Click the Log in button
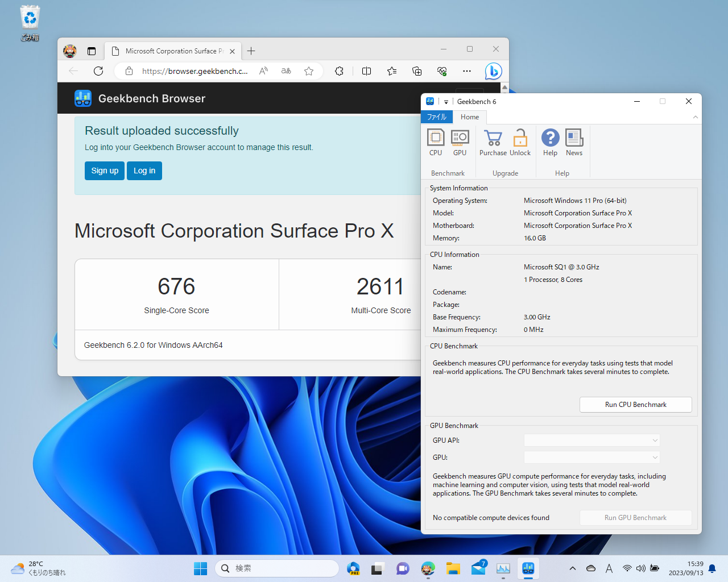Viewport: 728px width, 582px height. (144, 171)
